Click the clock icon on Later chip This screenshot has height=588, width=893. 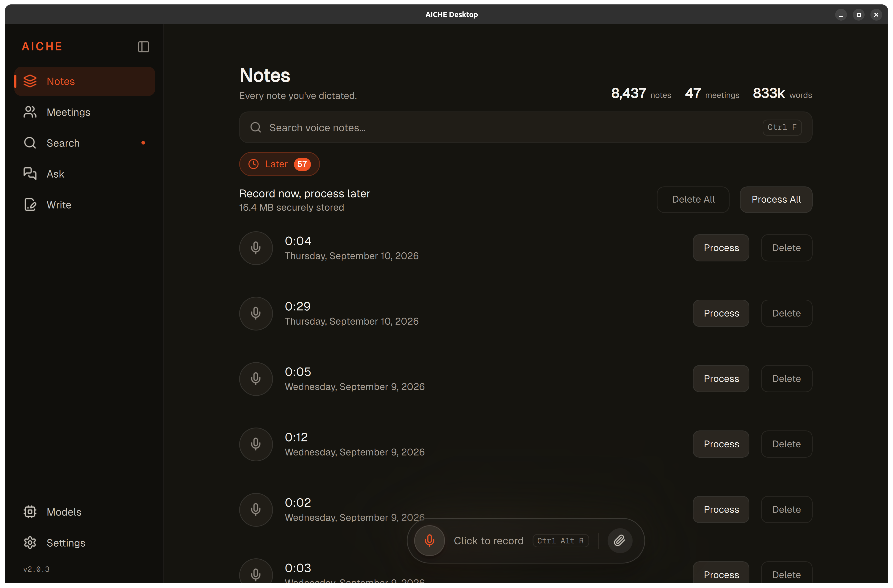click(254, 164)
